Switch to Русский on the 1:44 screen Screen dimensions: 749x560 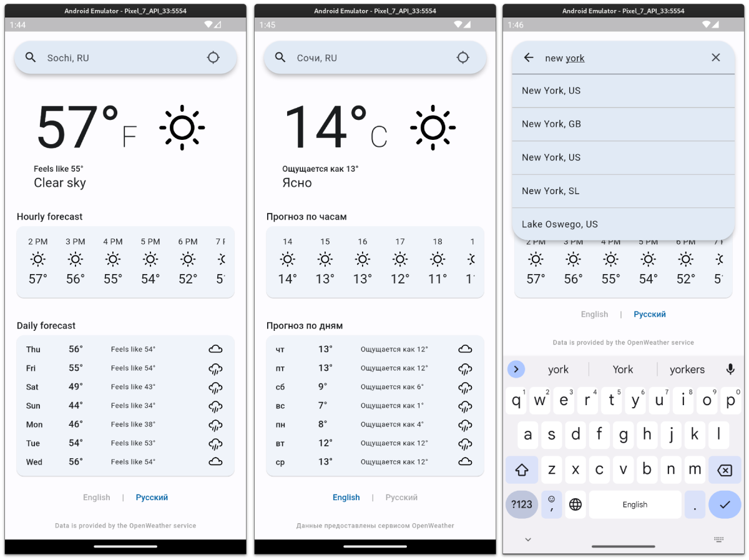pyautogui.click(x=152, y=498)
